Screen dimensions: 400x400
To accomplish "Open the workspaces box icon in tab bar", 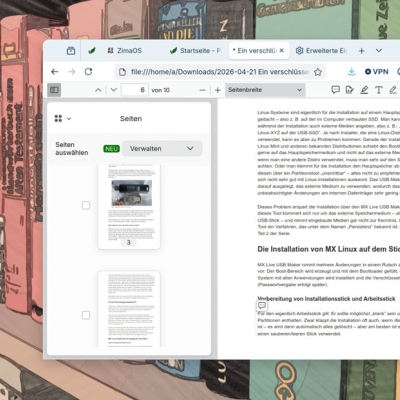I will pyautogui.click(x=71, y=51).
